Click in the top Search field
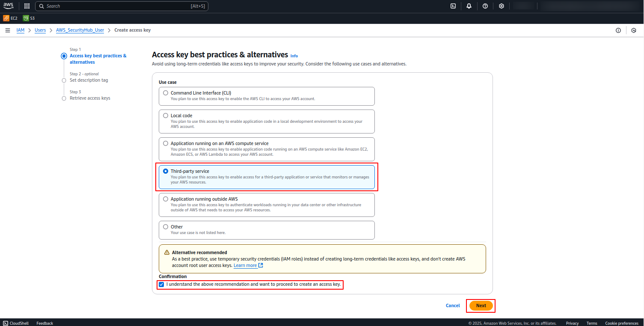The image size is (644, 326). tap(122, 6)
